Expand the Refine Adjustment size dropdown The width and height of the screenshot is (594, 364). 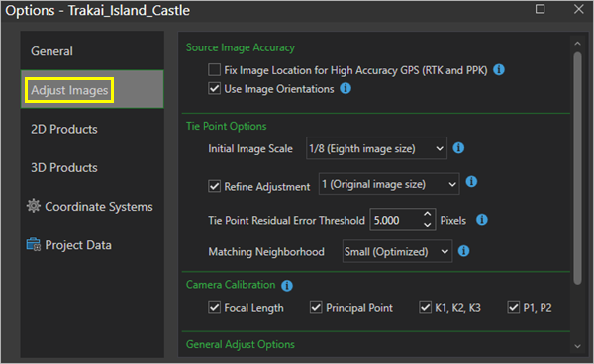coord(389,184)
